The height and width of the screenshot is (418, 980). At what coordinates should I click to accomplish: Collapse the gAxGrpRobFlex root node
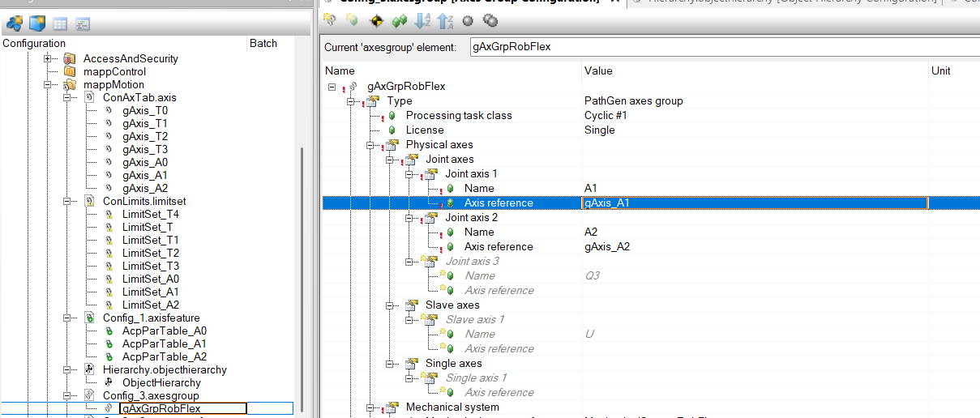click(332, 86)
